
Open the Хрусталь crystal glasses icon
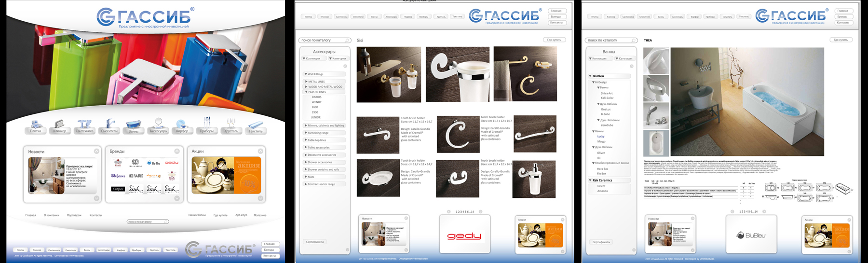[x=231, y=125]
